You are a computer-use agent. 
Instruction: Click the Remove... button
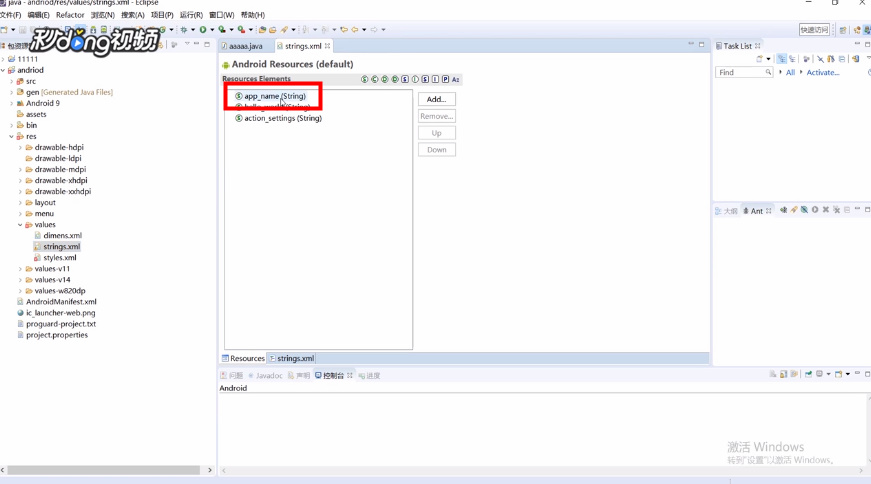pyautogui.click(x=437, y=116)
